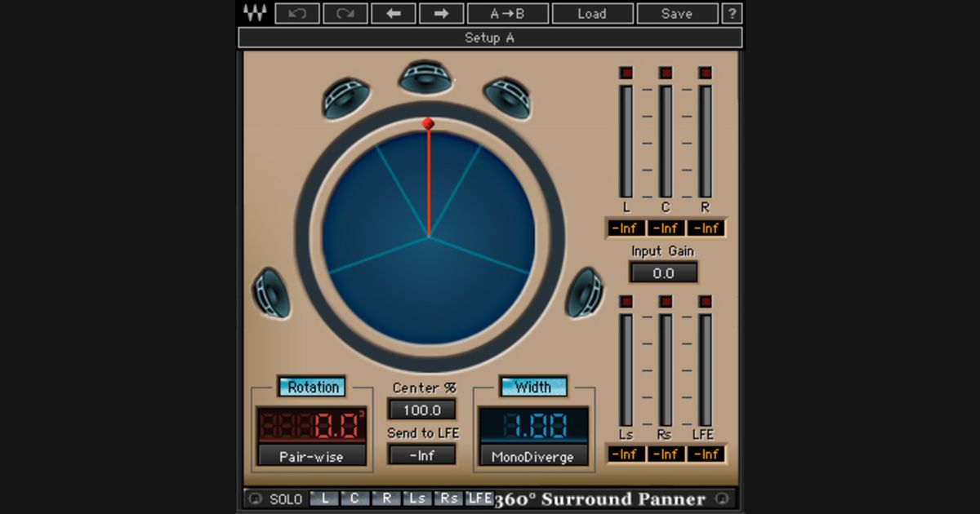Redo the last change
The width and height of the screenshot is (980, 514).
click(345, 13)
